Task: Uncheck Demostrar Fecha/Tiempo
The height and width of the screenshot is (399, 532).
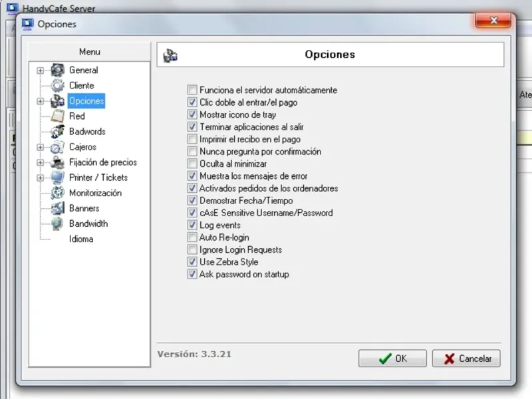Action: (192, 200)
